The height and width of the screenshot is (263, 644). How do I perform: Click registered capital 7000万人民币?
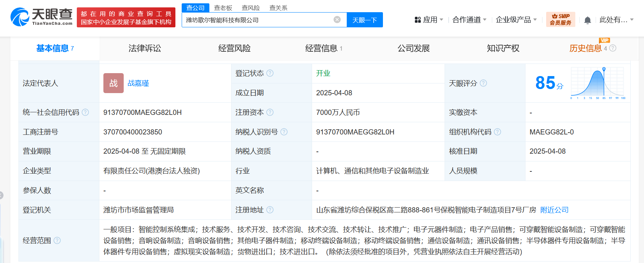point(338,112)
